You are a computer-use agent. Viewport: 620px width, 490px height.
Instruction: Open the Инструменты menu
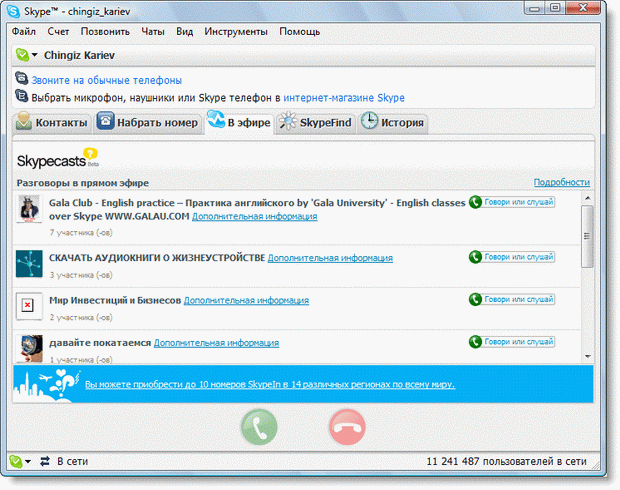[236, 32]
